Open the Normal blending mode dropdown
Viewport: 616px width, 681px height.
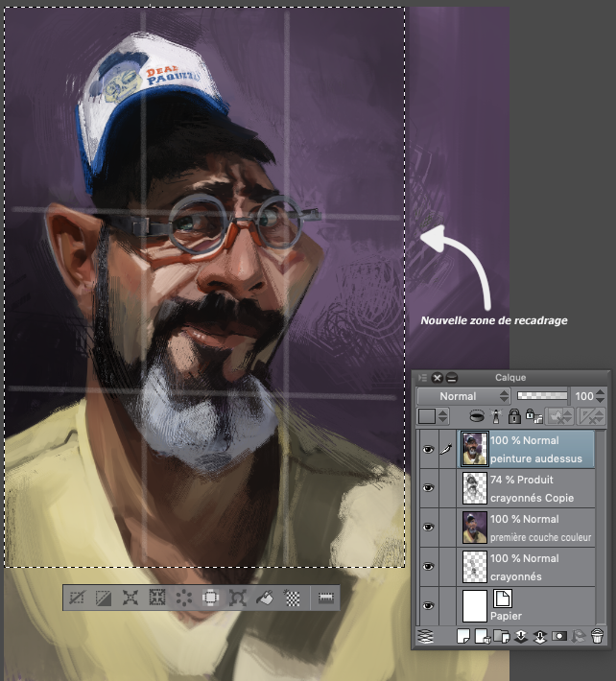pos(464,395)
